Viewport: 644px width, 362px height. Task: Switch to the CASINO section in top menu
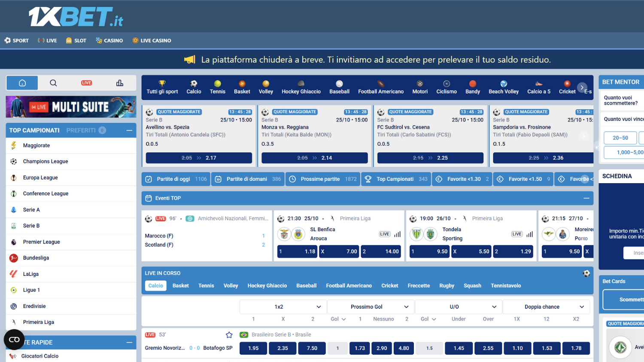[x=109, y=40]
